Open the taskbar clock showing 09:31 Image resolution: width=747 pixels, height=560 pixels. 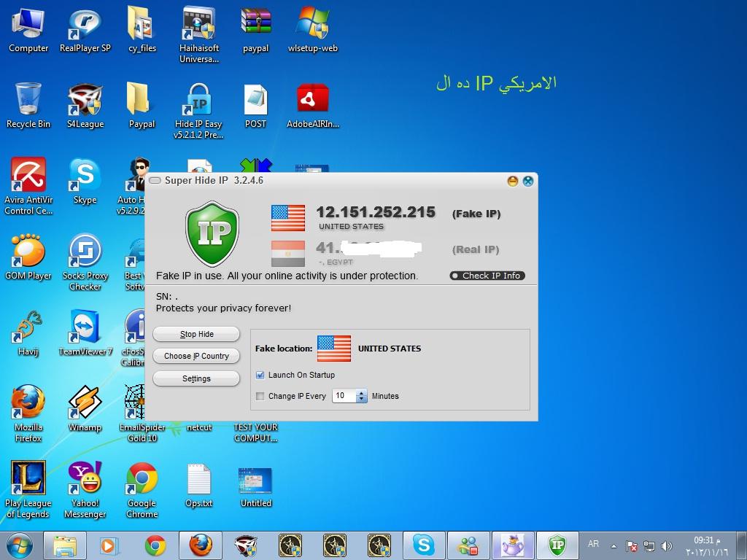click(706, 545)
